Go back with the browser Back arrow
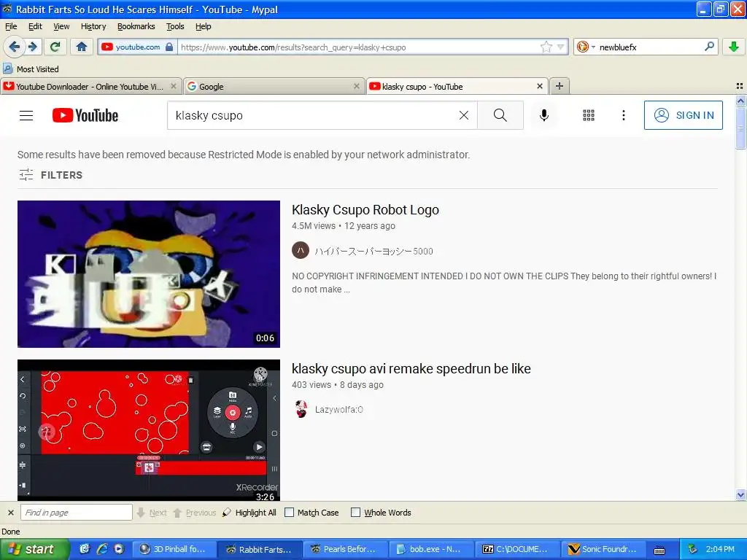The image size is (747, 560). [x=15, y=47]
